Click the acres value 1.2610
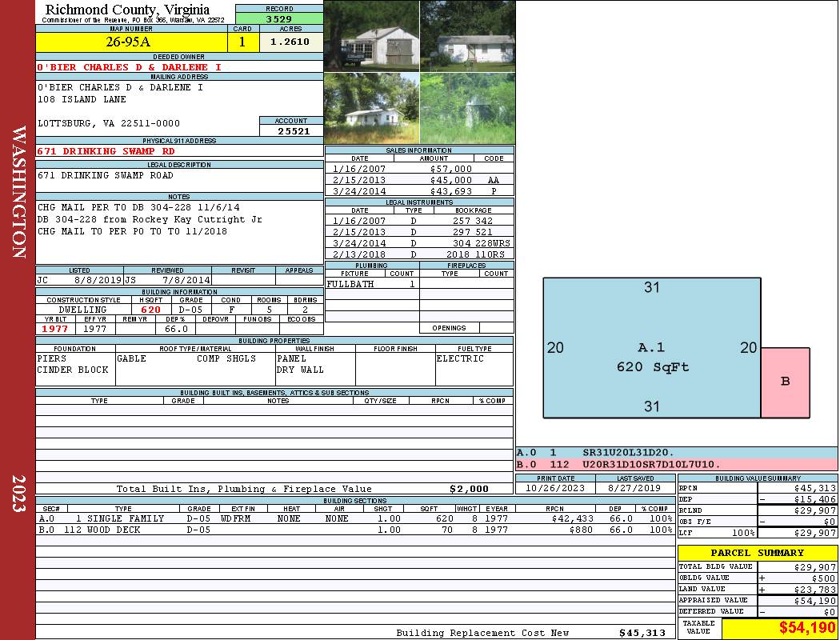Image resolution: width=840 pixels, height=640 pixels. (x=290, y=42)
